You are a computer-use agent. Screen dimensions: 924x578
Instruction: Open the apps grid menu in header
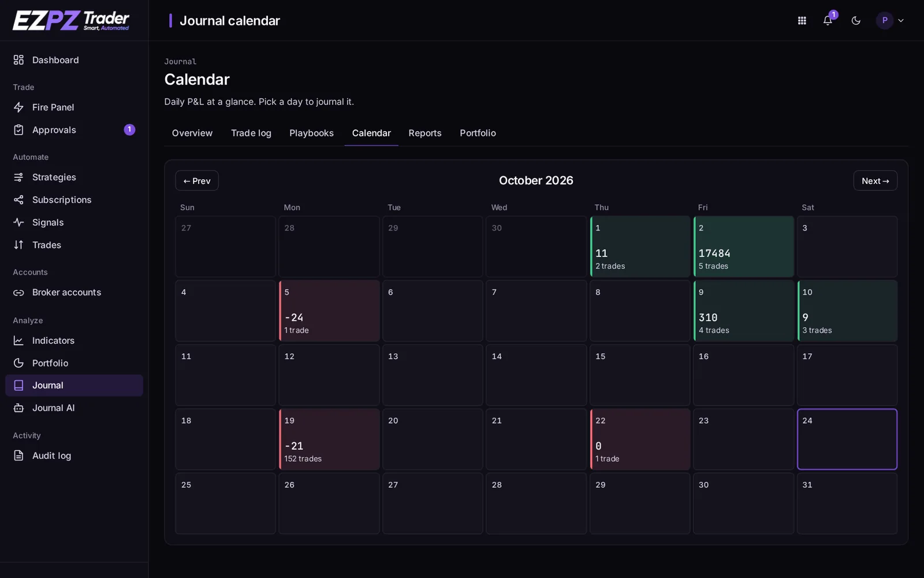coord(802,20)
